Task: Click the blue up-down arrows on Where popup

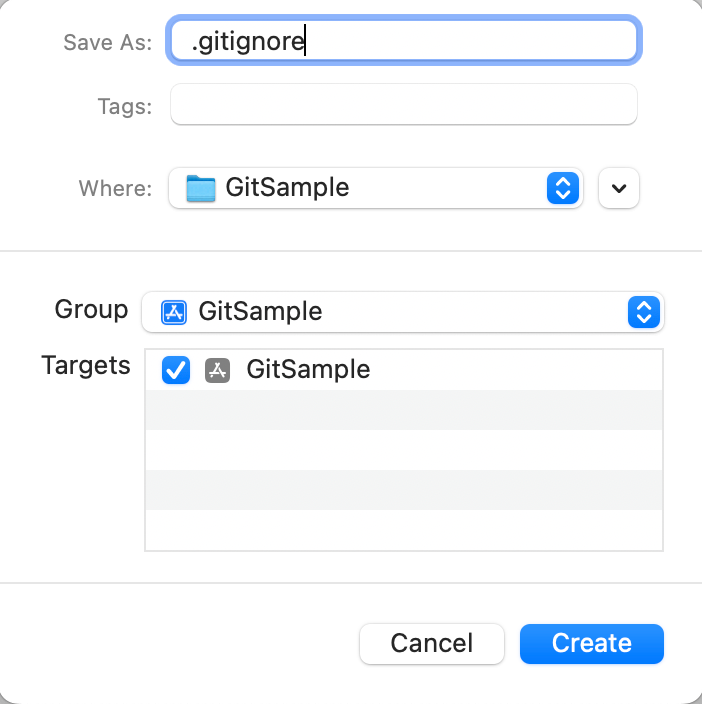Action: (562, 188)
